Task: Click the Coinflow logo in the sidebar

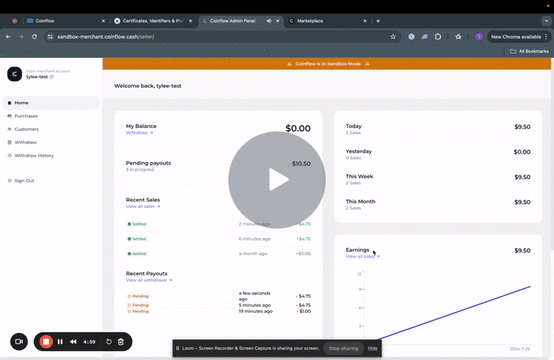Action: coord(14,74)
